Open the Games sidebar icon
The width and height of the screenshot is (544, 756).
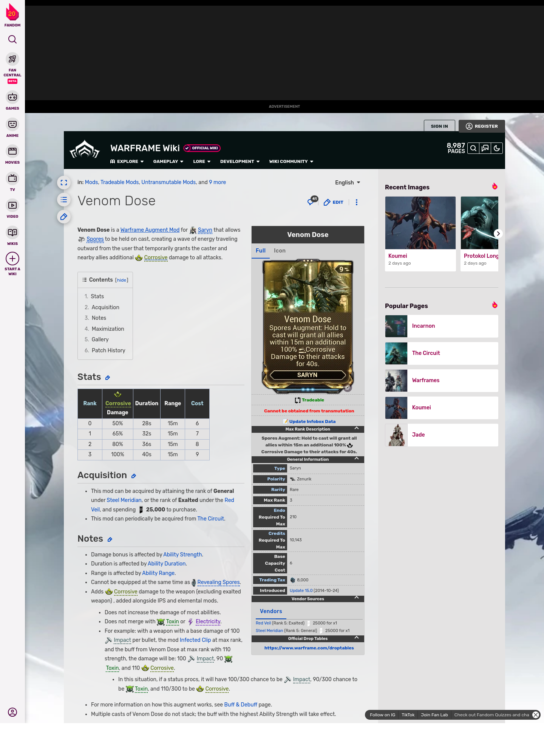12,97
